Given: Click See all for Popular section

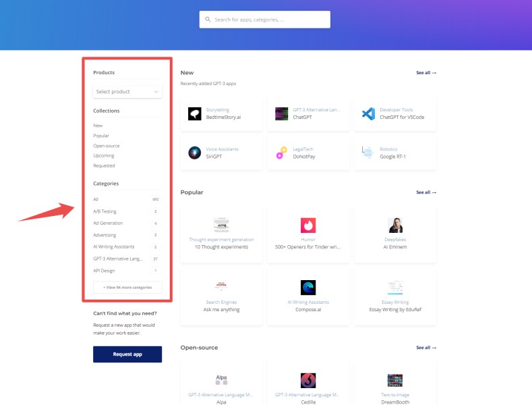Looking at the screenshot, I should pos(426,192).
